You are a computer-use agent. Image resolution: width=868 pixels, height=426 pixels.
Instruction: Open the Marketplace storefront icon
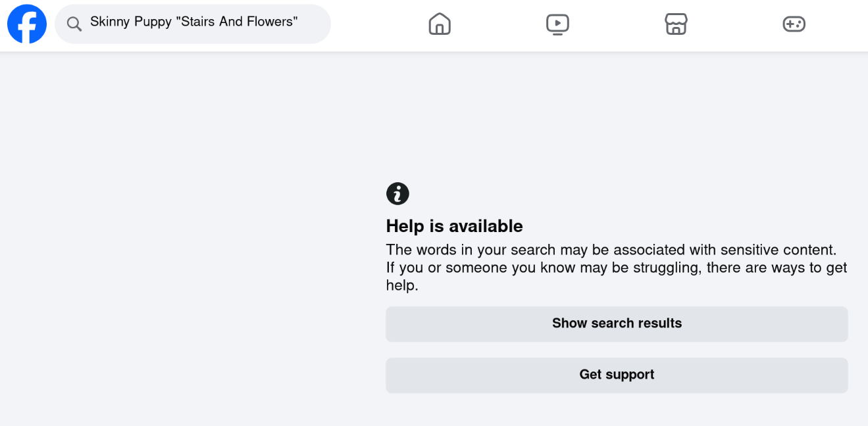tap(676, 24)
